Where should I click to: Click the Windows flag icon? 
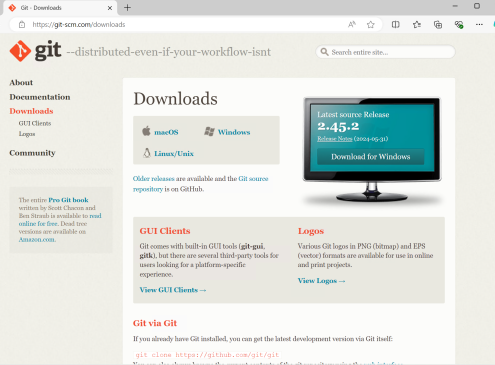pos(209,131)
